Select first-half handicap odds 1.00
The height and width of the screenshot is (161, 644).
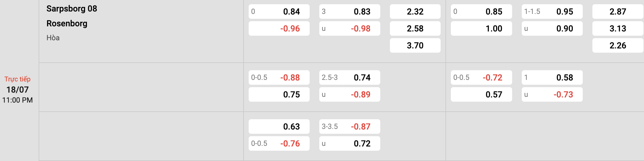(481, 28)
